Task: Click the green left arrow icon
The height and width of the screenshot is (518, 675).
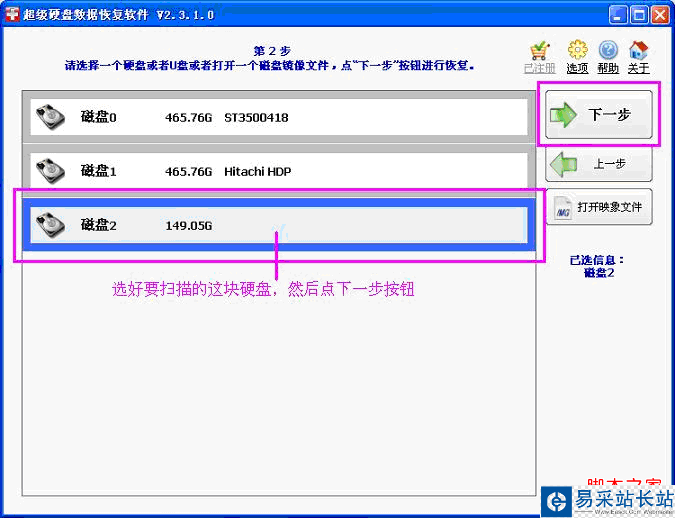Action: pyautogui.click(x=563, y=164)
